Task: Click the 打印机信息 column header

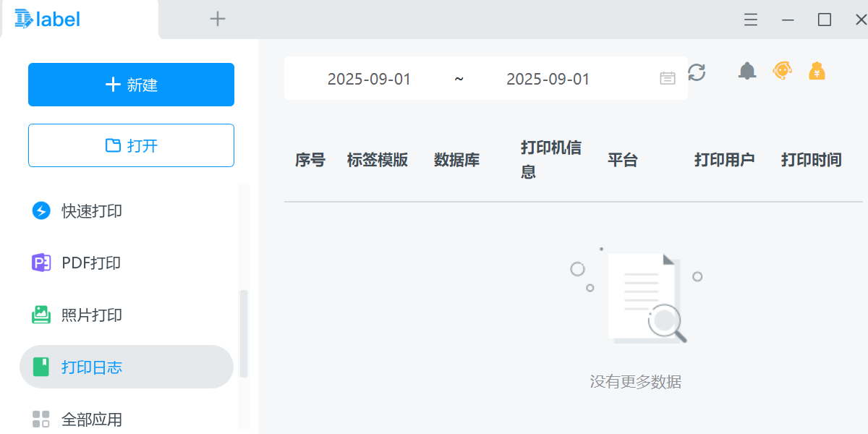Action: pos(551,160)
